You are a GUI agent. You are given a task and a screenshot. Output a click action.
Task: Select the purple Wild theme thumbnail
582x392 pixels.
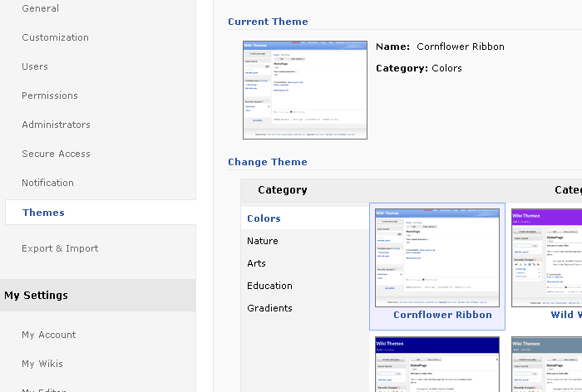tap(547, 257)
